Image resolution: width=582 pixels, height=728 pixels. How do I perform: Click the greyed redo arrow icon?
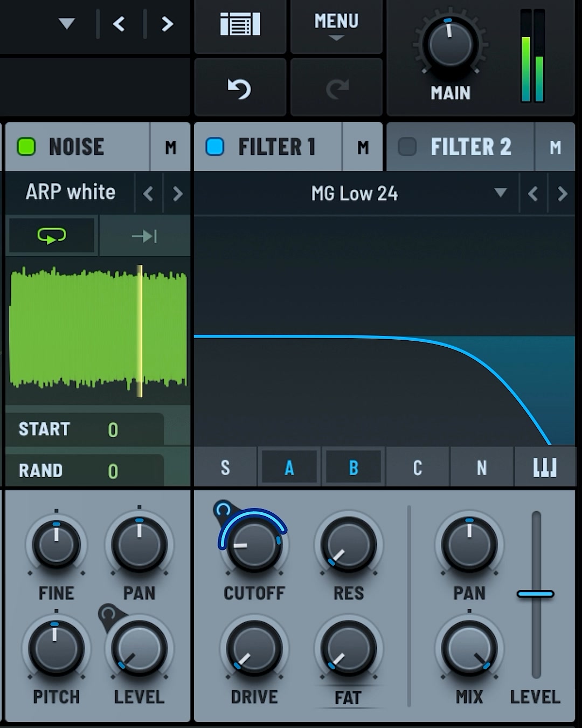(337, 89)
